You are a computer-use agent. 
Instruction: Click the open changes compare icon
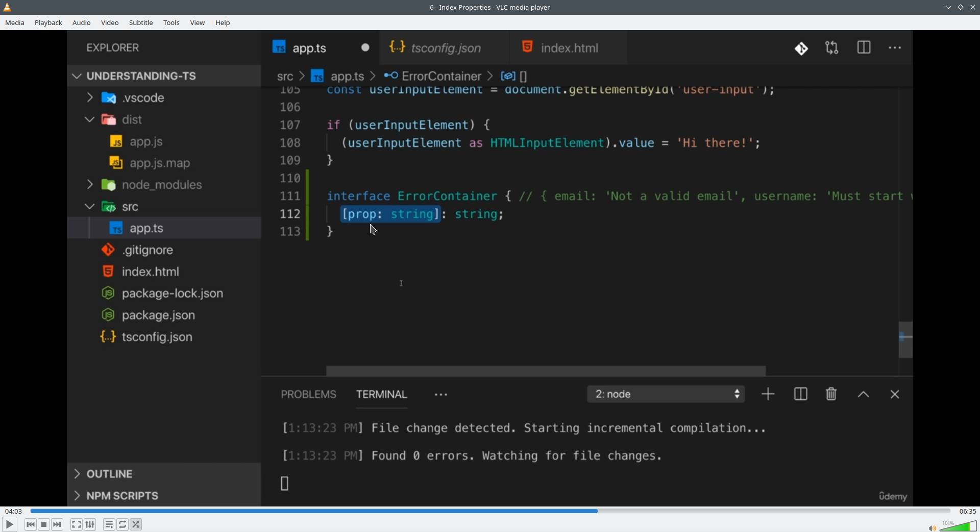point(832,48)
